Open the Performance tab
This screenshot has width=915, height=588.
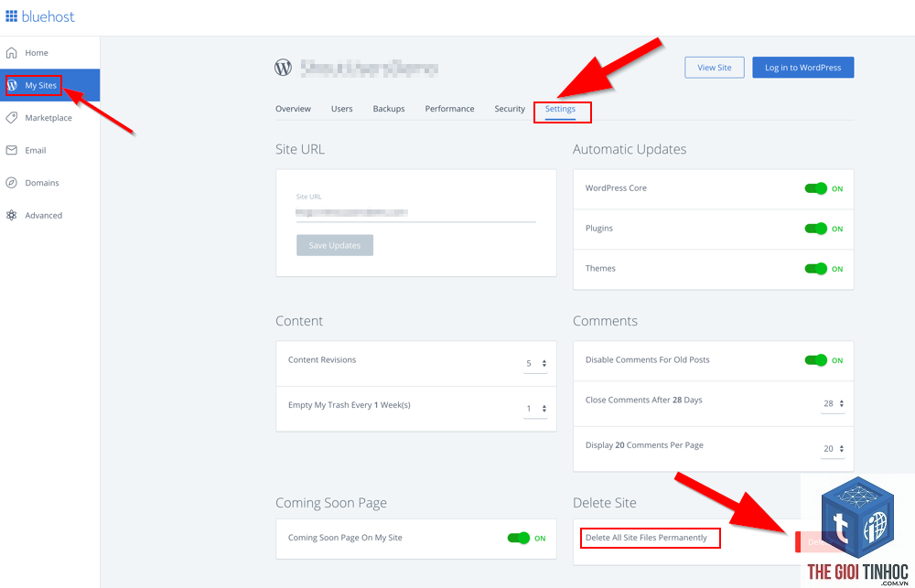point(449,109)
